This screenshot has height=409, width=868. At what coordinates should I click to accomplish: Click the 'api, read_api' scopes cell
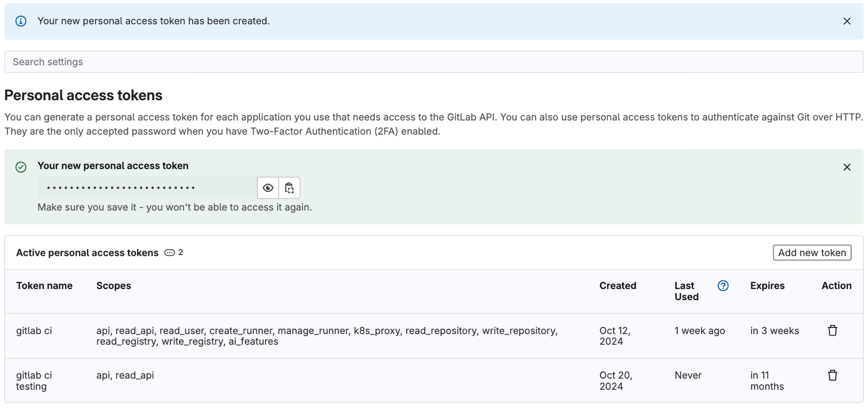[125, 375]
